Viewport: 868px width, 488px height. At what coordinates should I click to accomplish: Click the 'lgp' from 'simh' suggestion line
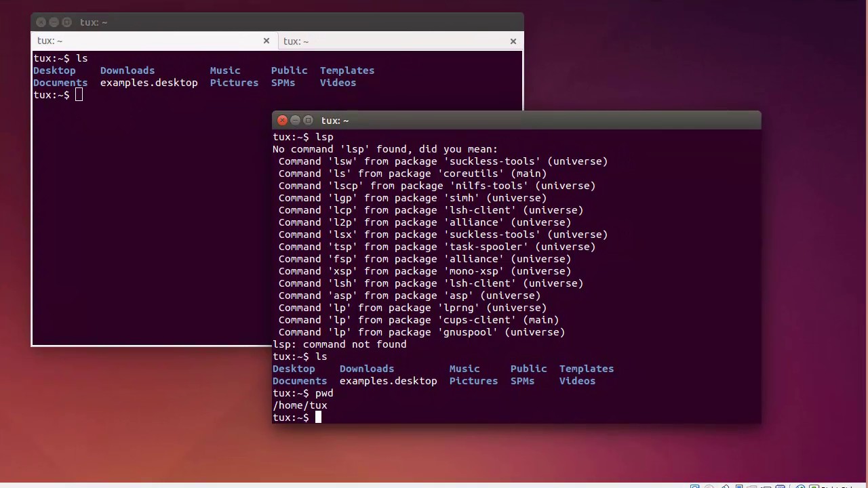tap(413, 198)
